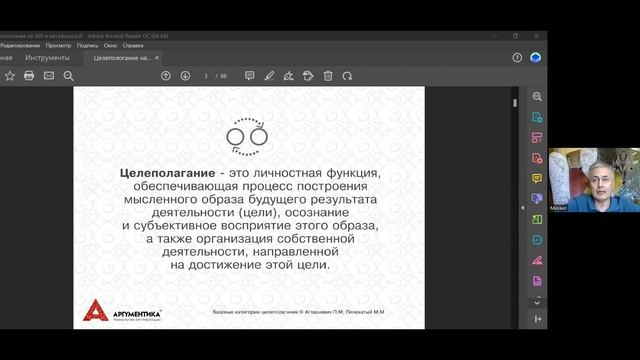Open the Окно menu

click(x=110, y=46)
